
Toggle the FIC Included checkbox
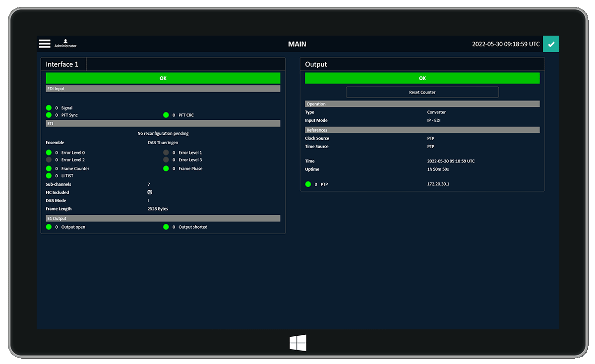point(150,192)
